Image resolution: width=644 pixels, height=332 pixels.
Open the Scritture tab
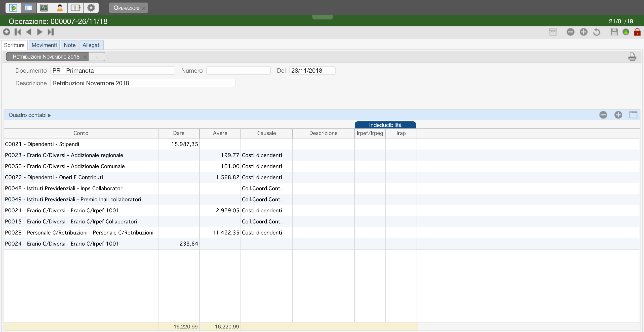click(x=14, y=45)
